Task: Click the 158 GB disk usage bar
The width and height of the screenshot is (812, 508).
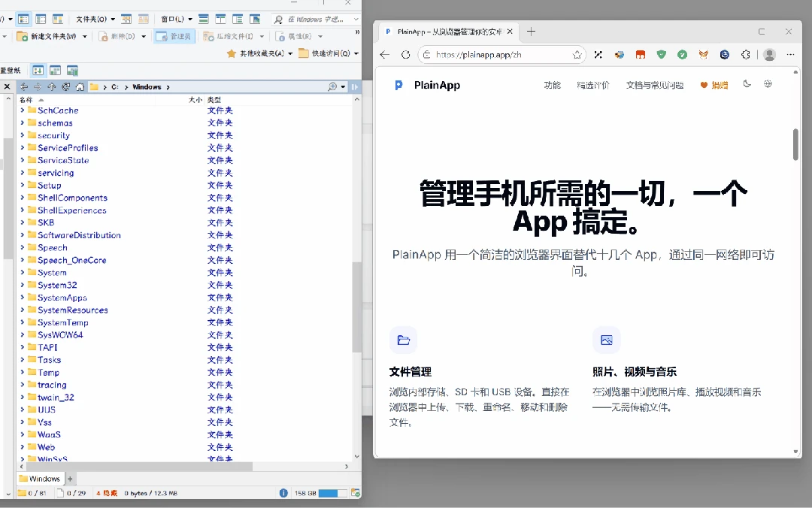Action: (x=332, y=493)
